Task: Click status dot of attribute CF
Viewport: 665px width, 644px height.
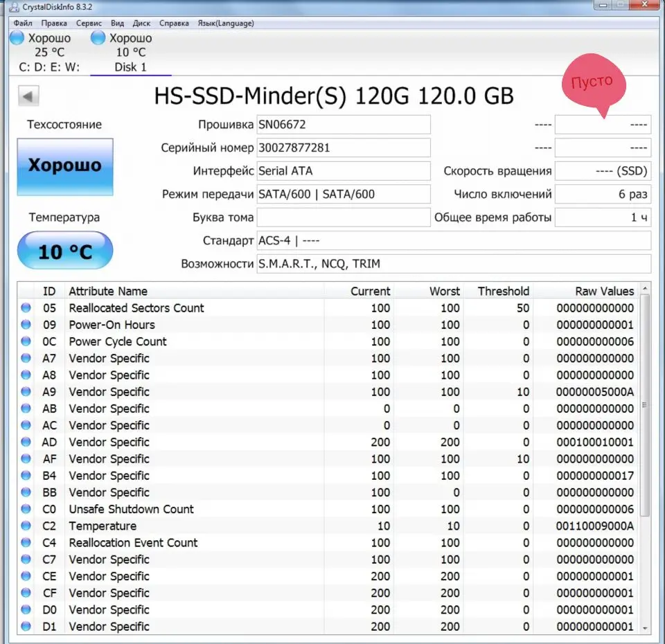Action: tap(26, 592)
